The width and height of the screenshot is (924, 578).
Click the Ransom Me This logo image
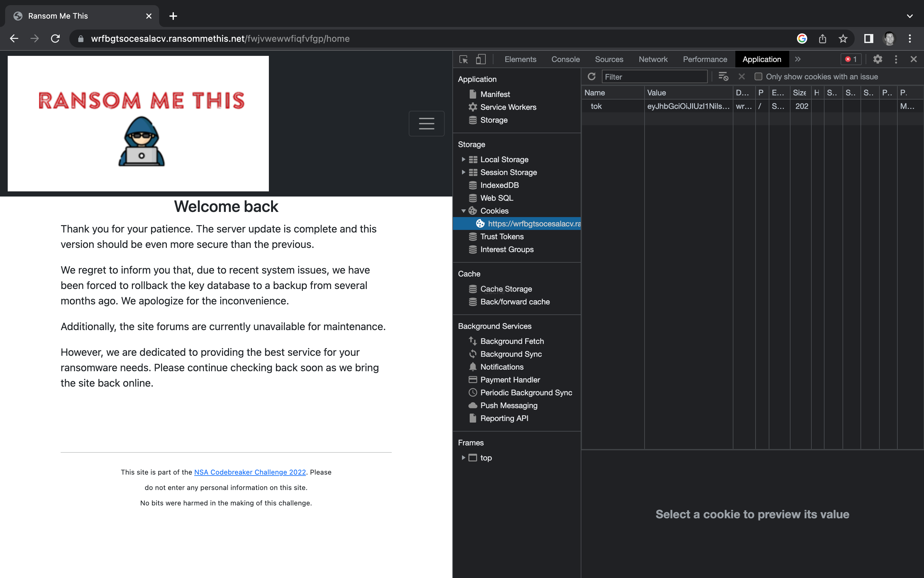tap(138, 124)
